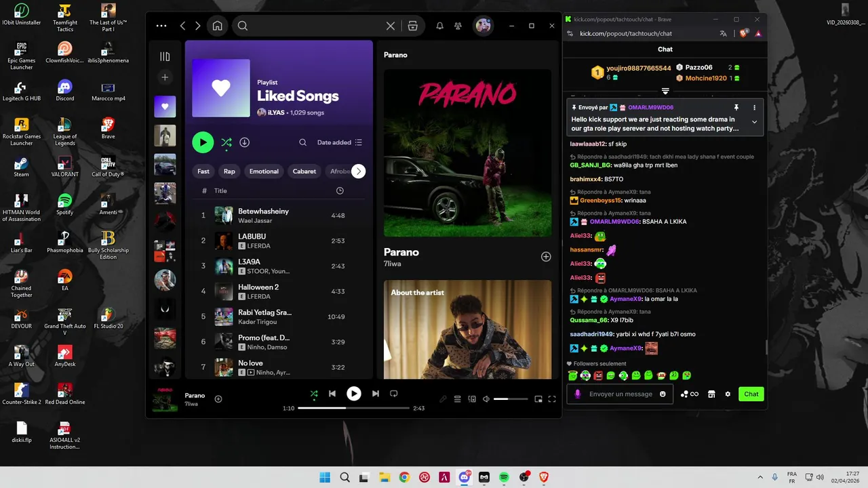Search within Liked Songs playlist
This screenshot has width=868, height=488.
point(302,142)
